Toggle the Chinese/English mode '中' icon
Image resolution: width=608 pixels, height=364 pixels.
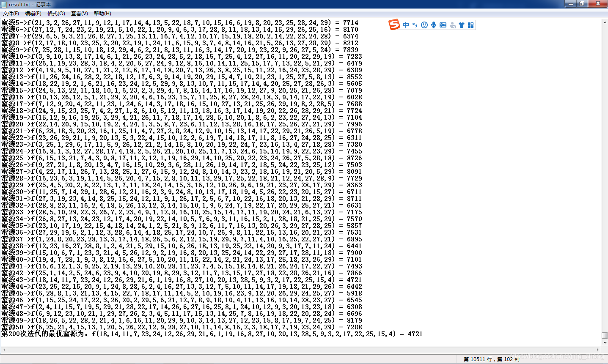click(x=406, y=25)
